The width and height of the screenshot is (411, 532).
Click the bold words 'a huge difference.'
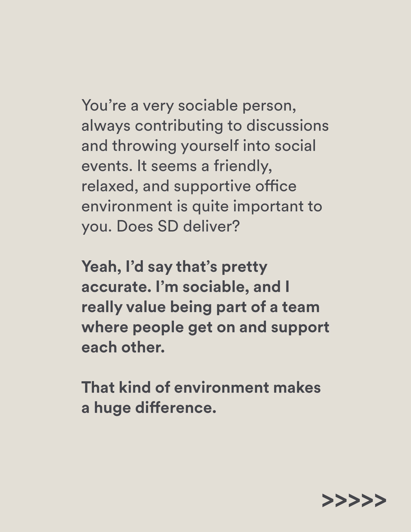click(x=149, y=408)
